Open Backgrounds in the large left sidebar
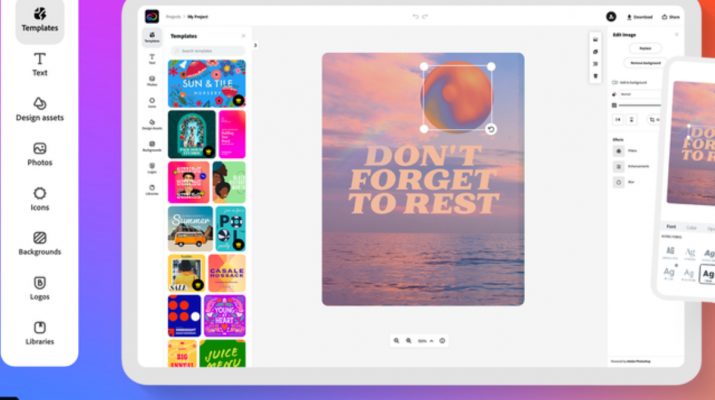715x400 pixels. click(x=40, y=244)
